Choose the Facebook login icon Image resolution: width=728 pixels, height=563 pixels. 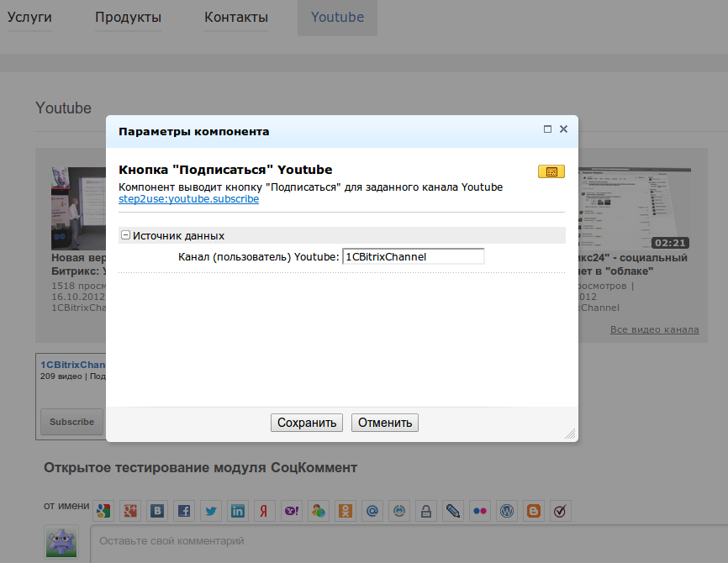coord(184,510)
